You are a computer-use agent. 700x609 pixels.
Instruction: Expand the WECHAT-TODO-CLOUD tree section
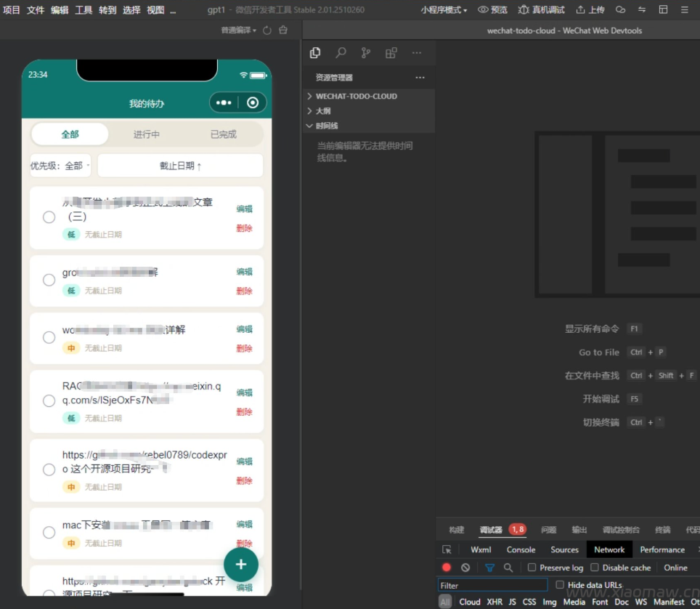click(369, 96)
